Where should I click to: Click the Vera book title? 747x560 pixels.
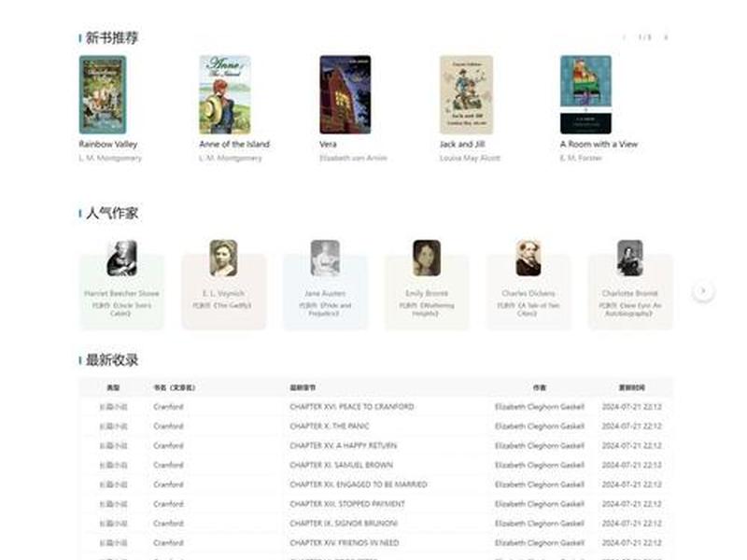pyautogui.click(x=328, y=144)
